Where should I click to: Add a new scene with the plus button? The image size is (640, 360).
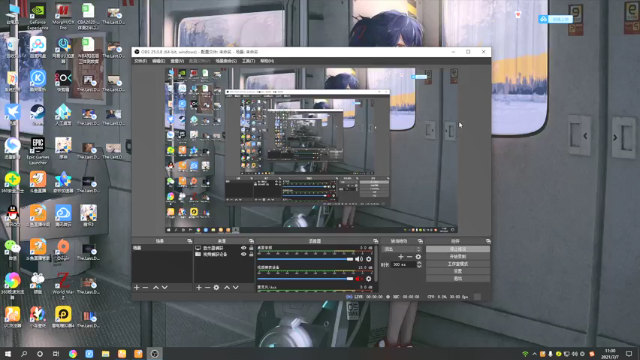(137, 288)
